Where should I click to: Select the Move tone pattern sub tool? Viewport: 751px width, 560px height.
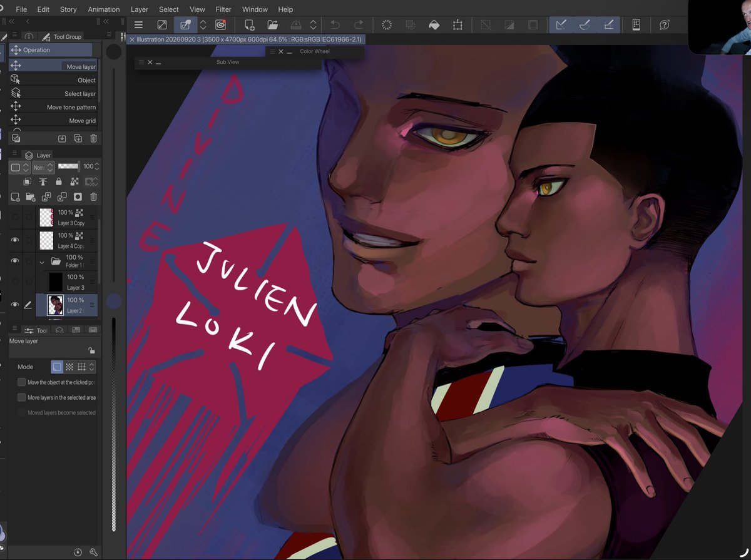point(54,107)
